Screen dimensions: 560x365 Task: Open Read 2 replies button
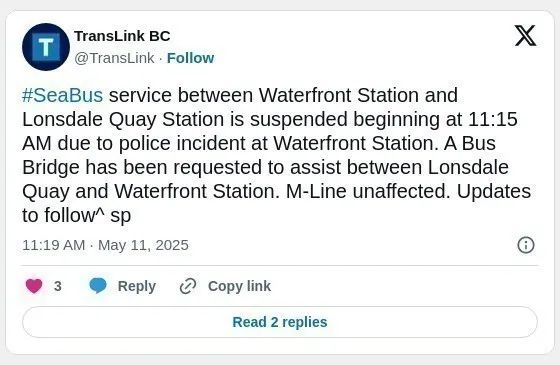[280, 322]
